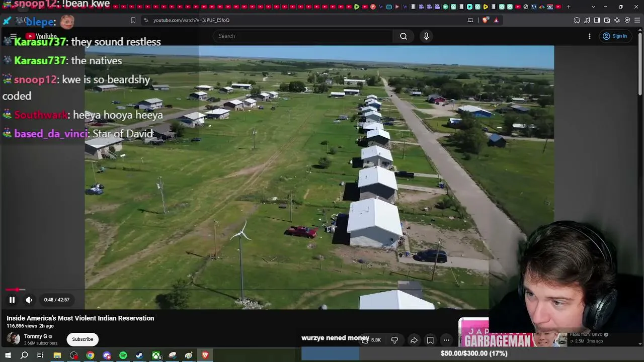Open Leo AI sparkle icon
This screenshot has width=644, height=362.
tap(617, 20)
